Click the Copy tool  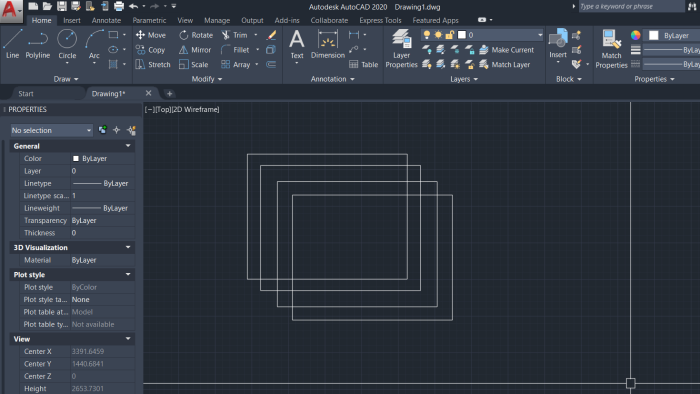pos(150,50)
